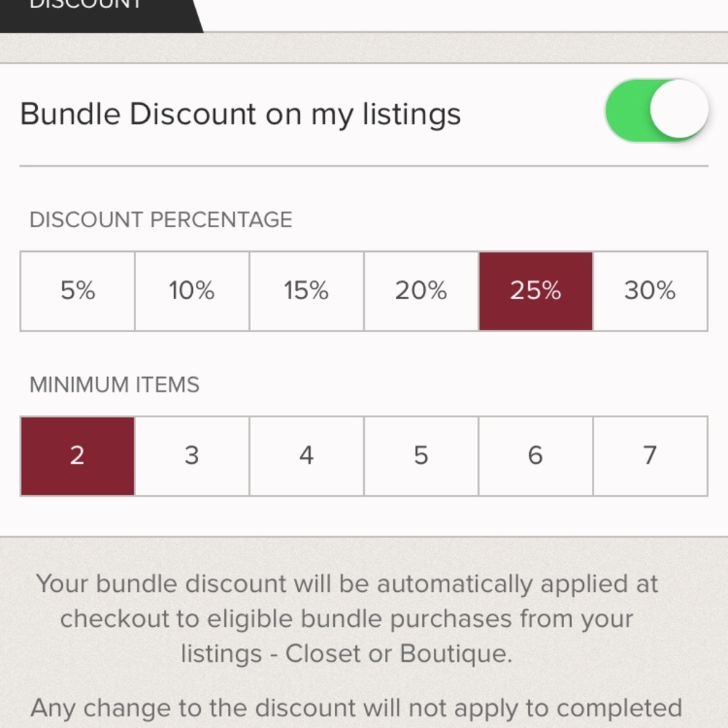Set minimum items to 4

(306, 455)
